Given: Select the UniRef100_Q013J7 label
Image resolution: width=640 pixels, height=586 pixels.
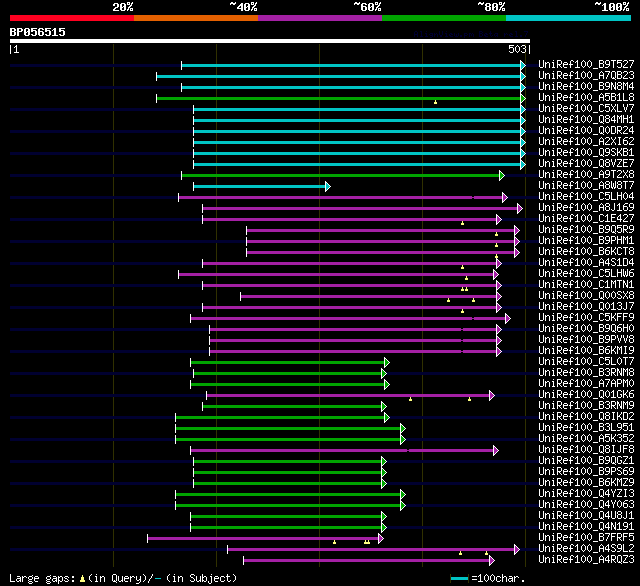Looking at the screenshot, I should tap(586, 306).
